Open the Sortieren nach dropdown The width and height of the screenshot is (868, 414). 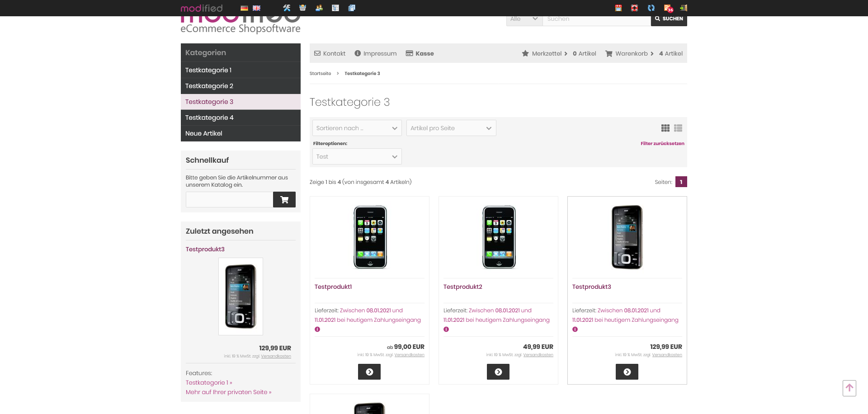click(x=357, y=128)
